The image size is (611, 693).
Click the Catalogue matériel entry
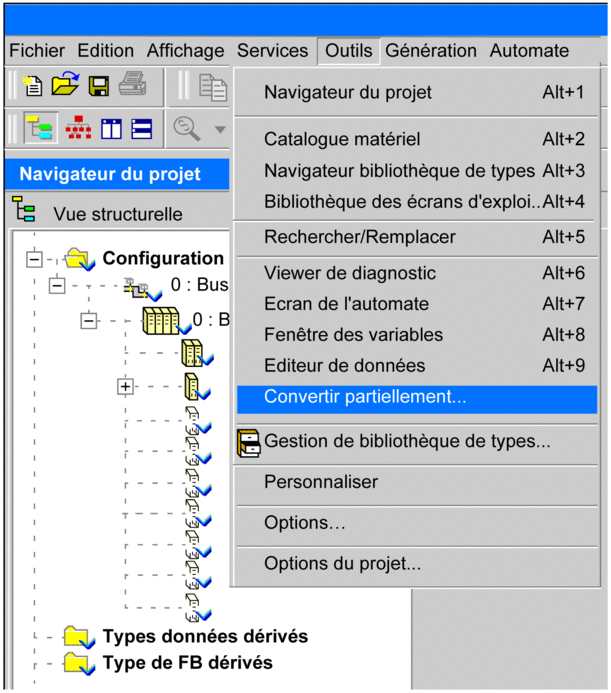pyautogui.click(x=342, y=139)
